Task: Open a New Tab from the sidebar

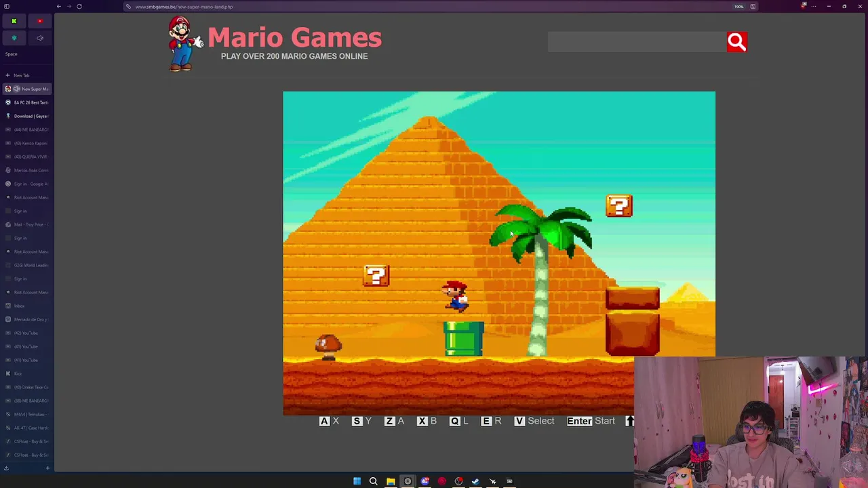Action: [x=27, y=75]
